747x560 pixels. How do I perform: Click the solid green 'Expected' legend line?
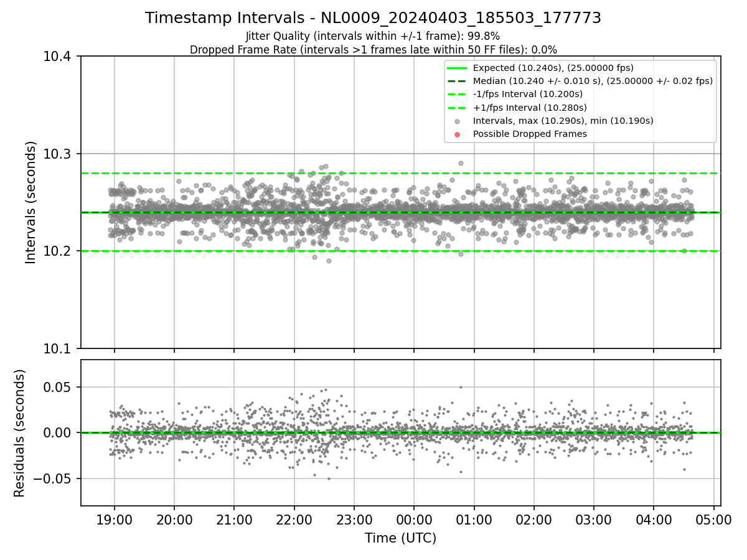[458, 68]
